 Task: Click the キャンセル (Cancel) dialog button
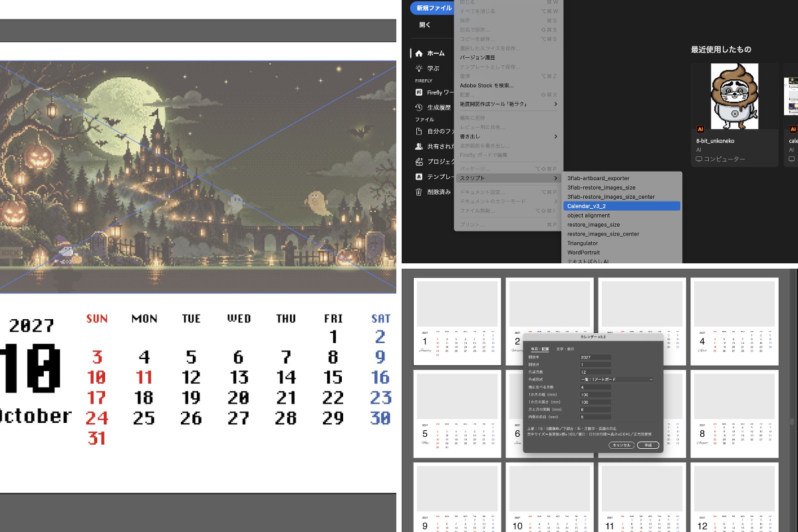point(621,445)
